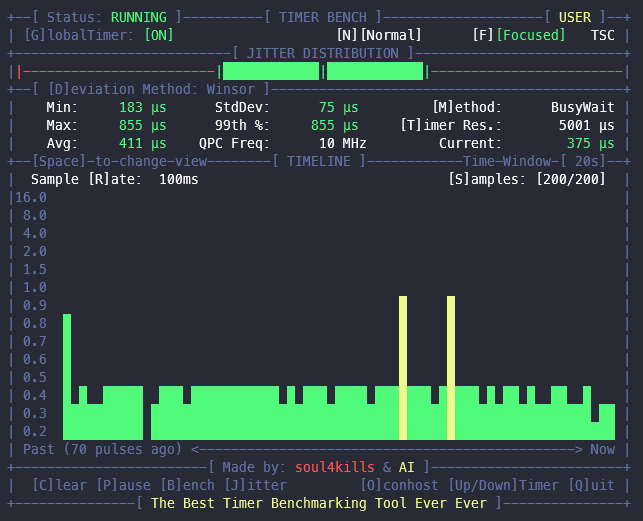Click the first yellow spike in timeline
643x521 pixels.
pyautogui.click(x=403, y=368)
